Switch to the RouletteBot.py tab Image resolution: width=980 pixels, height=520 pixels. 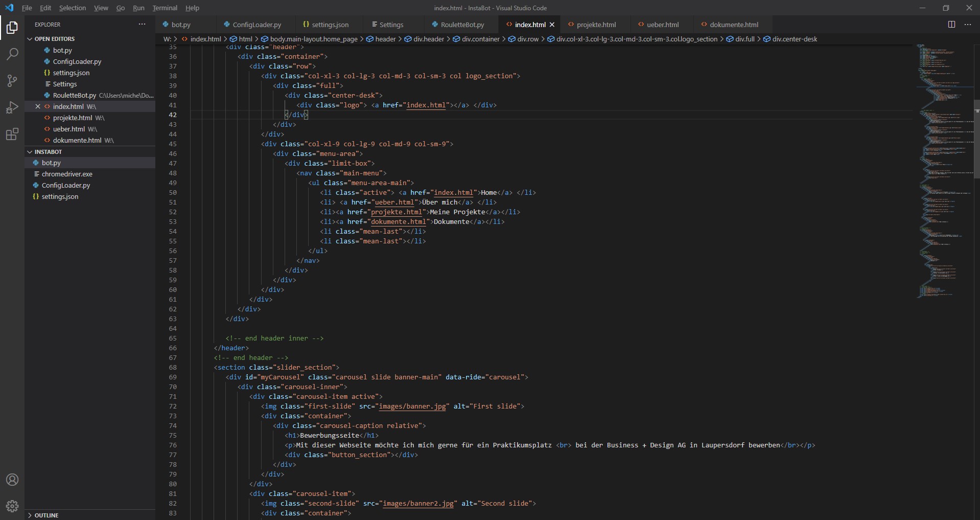click(x=462, y=25)
